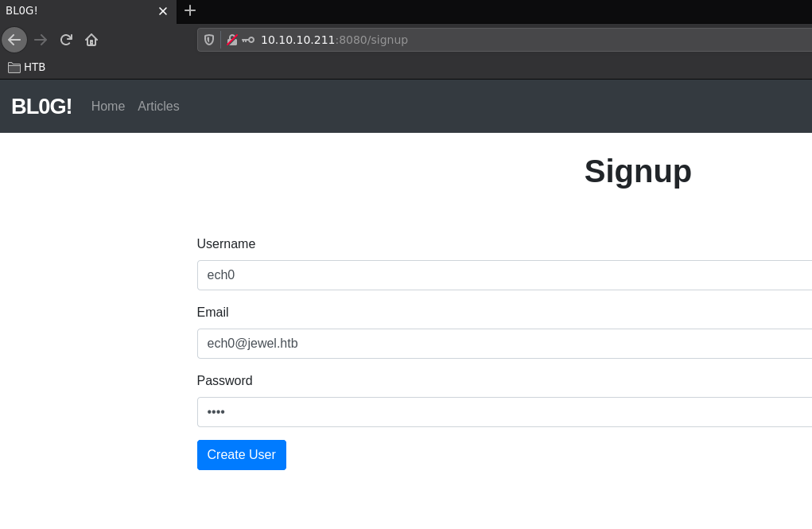Navigate to Home in the navbar

click(x=108, y=107)
